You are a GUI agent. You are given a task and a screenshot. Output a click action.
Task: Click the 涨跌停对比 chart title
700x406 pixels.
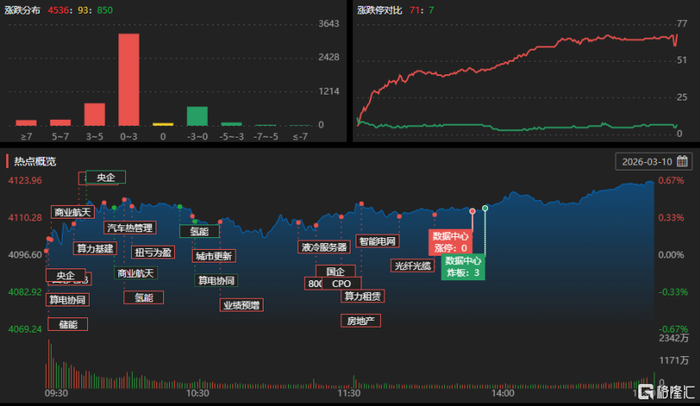[x=379, y=10]
